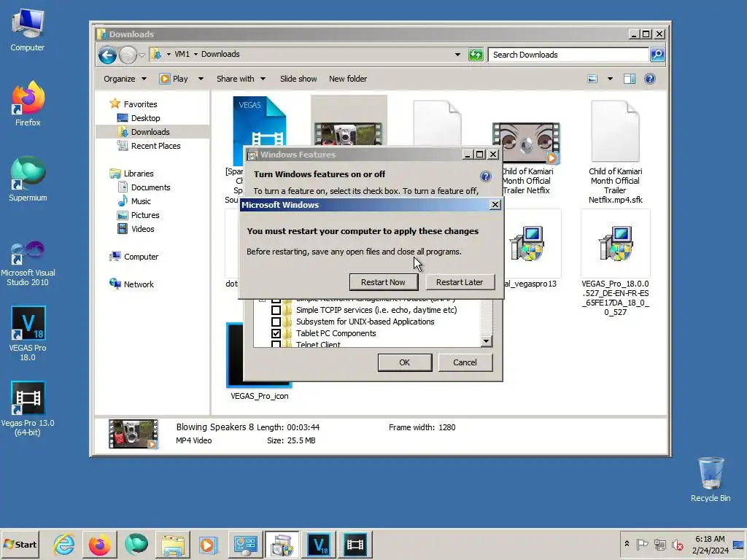Open Microsoft Visual Studio 2010 shortcut
This screenshot has width=747, height=560.
click(28, 262)
